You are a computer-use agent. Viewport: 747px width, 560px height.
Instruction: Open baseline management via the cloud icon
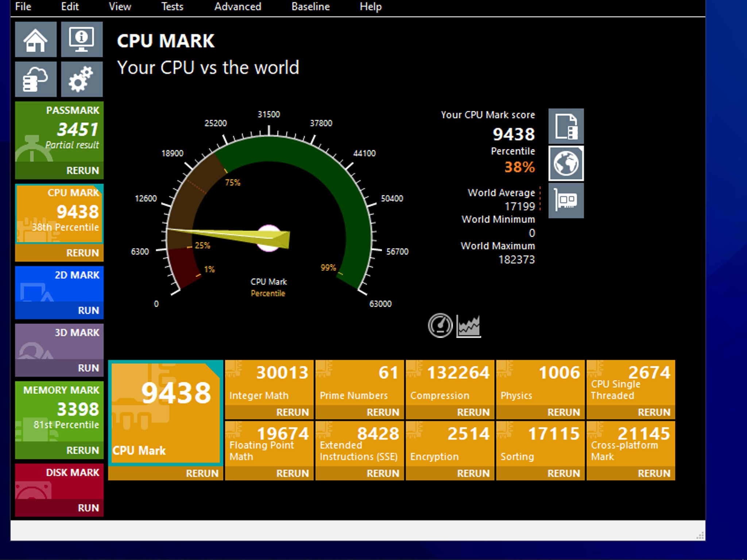click(35, 79)
